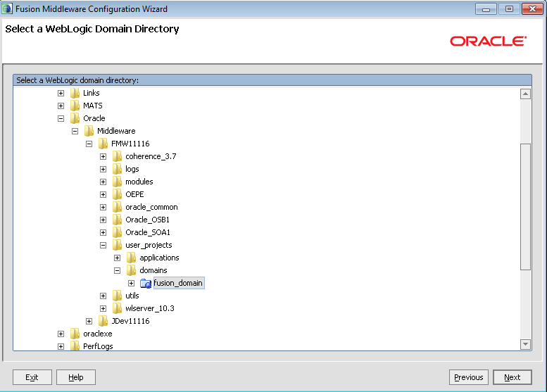This screenshot has width=547, height=392.
Task: Expand the fusion_domain node
Action: click(132, 283)
